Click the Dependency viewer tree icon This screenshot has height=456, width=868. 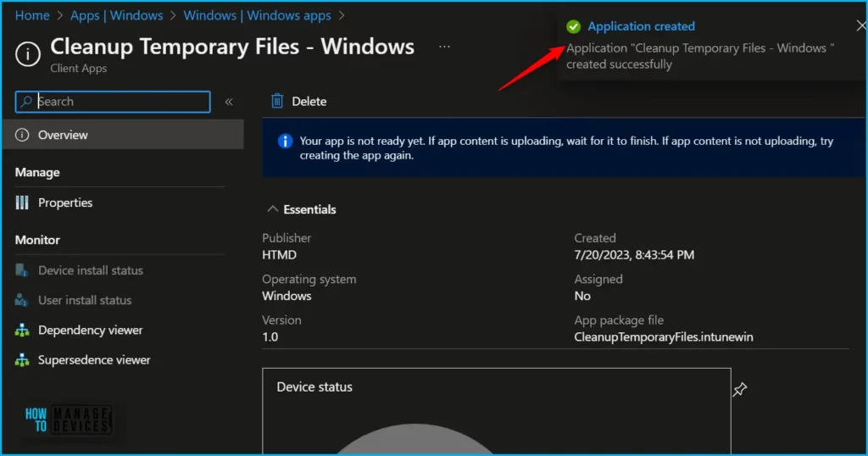pyautogui.click(x=22, y=331)
